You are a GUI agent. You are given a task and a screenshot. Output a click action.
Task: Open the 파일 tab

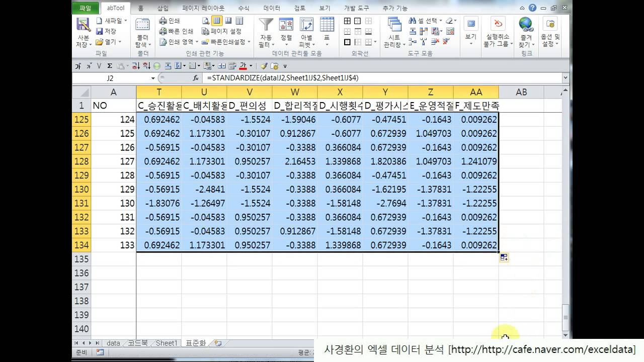85,8
